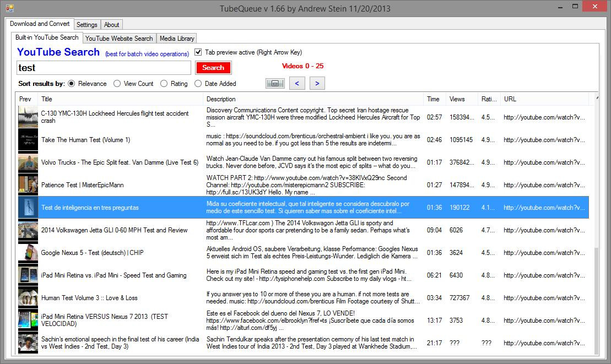This screenshot has height=364, width=611.
Task: Preview thumbnail for C-130 Hercules crash video
Action: (x=28, y=117)
